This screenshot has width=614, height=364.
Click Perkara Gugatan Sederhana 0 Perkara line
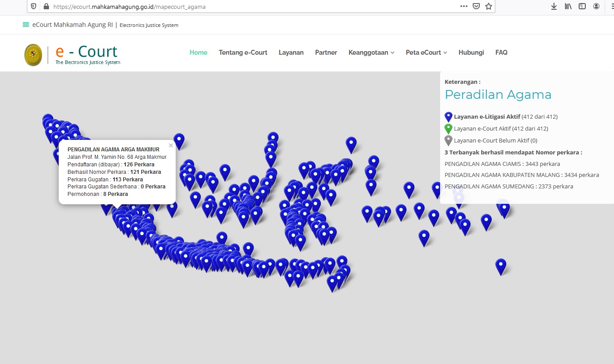117,187
